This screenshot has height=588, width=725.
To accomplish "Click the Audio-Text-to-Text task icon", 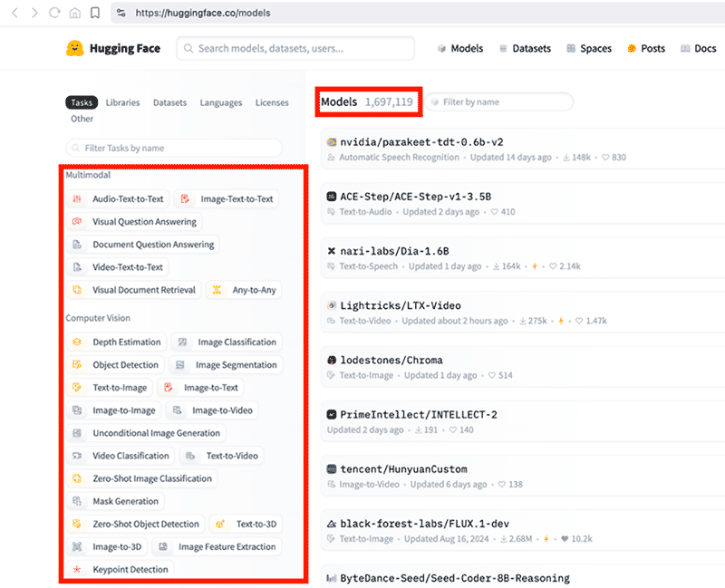I will 77,198.
